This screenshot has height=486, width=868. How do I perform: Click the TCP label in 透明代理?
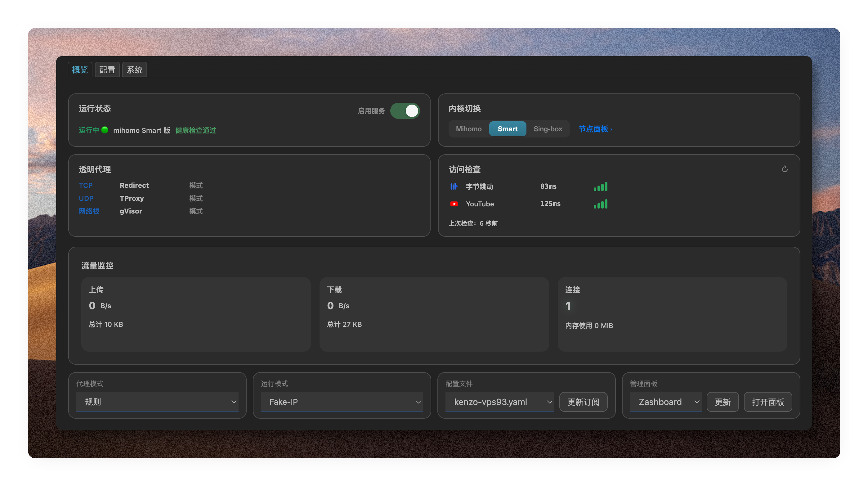click(86, 185)
